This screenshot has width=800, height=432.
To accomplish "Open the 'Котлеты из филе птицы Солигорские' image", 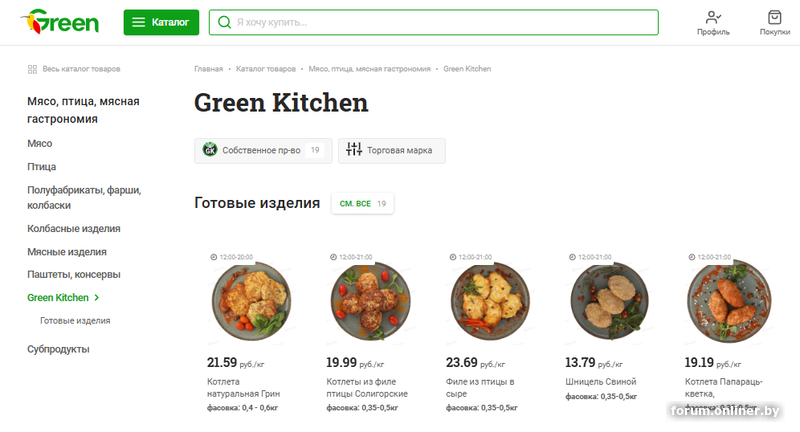I will [370, 301].
